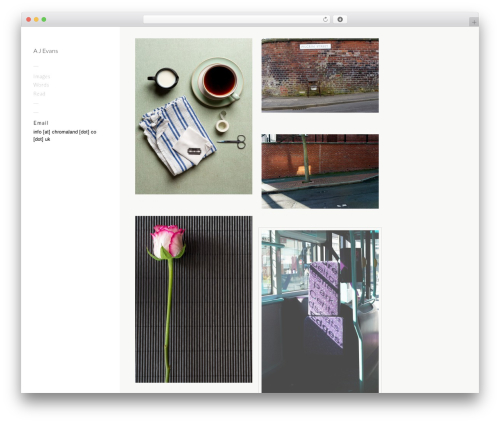Go to the Words menu item

[41, 85]
